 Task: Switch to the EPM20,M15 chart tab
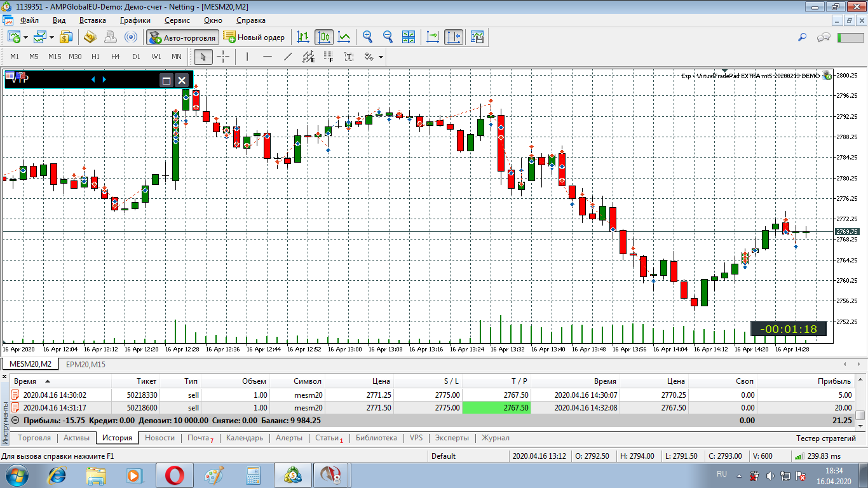86,364
